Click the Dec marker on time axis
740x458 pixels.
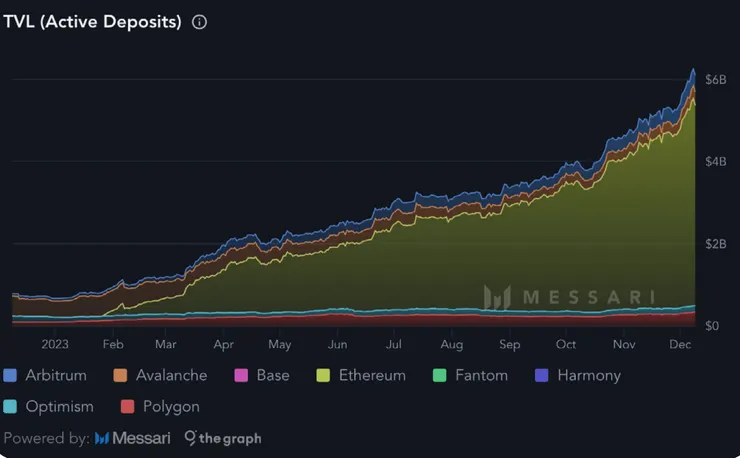(x=681, y=345)
